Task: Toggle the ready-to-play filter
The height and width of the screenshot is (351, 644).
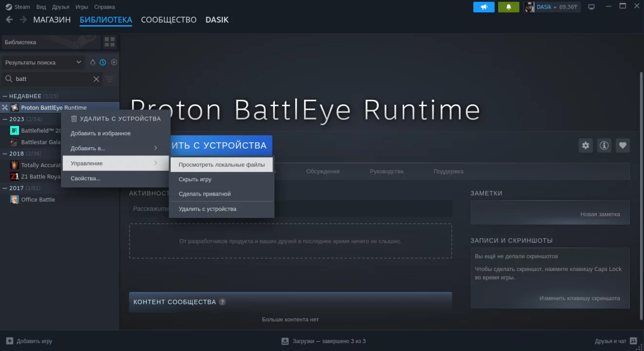Action: [114, 62]
